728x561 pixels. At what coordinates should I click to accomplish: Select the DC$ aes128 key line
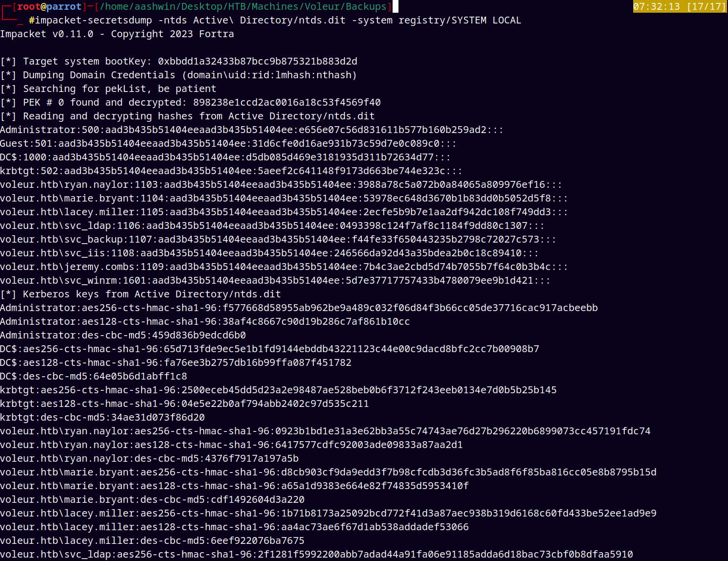176,362
